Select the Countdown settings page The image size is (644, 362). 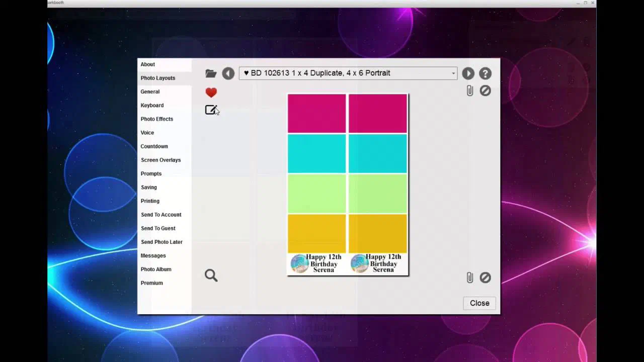154,146
